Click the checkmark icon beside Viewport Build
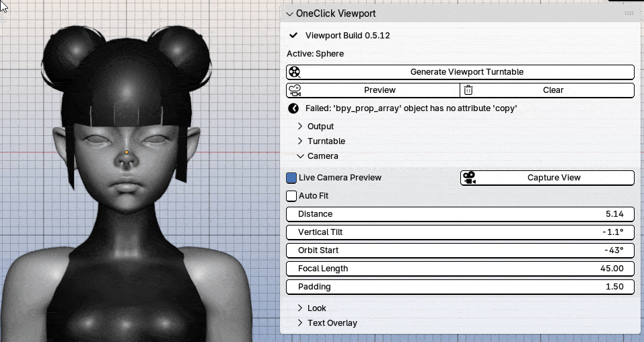644x342 pixels. [x=293, y=36]
